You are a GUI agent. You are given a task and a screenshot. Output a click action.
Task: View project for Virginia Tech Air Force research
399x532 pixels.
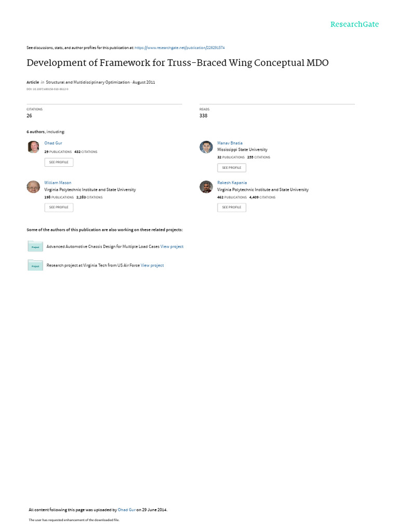[152, 265]
